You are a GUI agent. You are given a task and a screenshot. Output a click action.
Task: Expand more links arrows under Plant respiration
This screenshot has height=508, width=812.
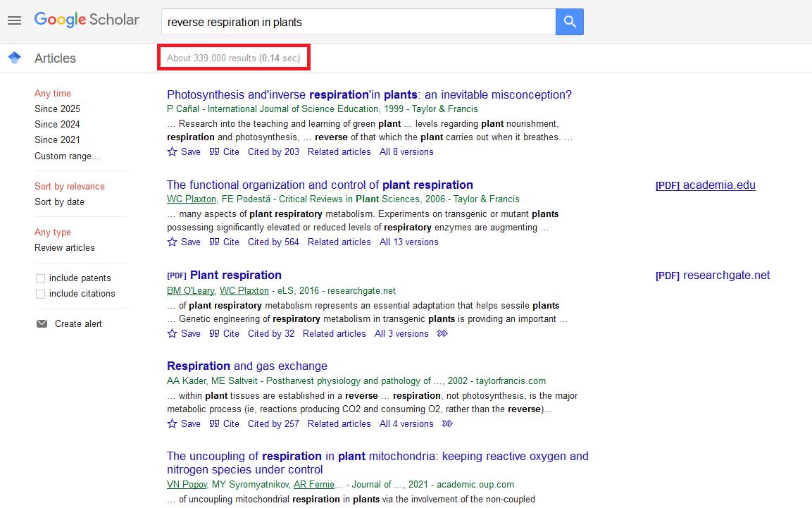tap(442, 333)
